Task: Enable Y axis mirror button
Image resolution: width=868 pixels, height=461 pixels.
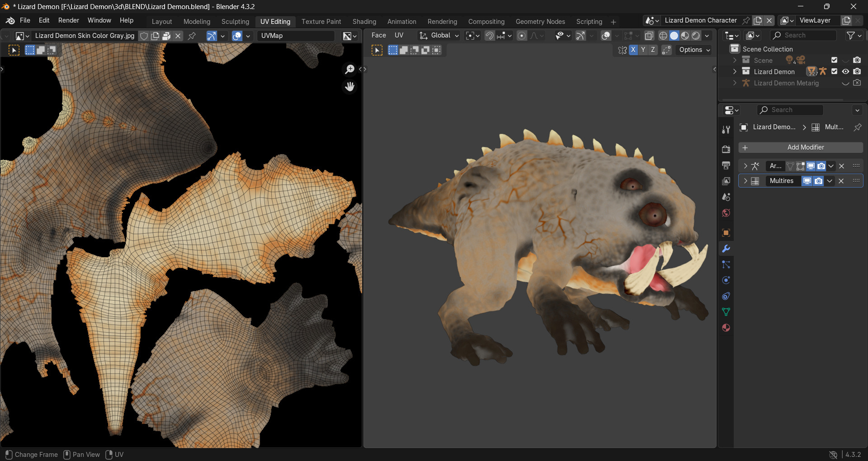Action: pos(643,50)
